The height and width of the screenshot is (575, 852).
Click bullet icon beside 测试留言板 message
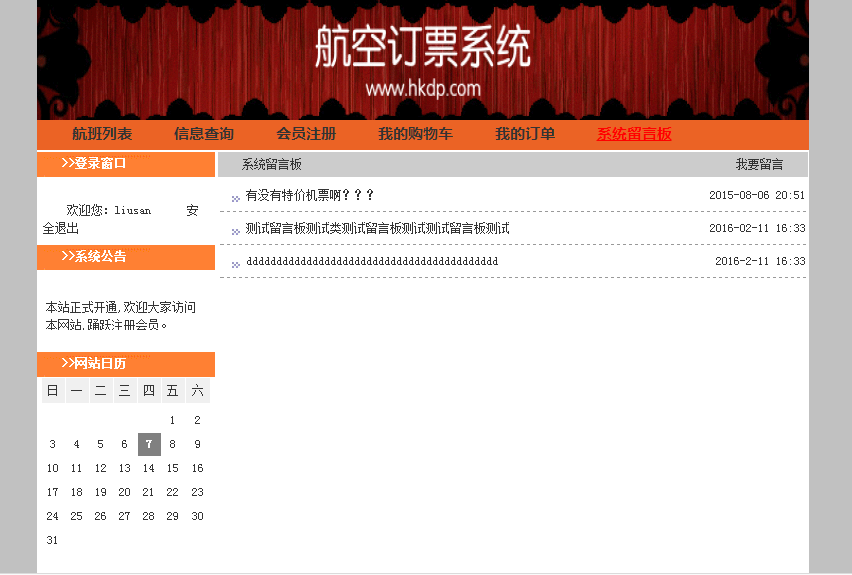[x=235, y=232]
